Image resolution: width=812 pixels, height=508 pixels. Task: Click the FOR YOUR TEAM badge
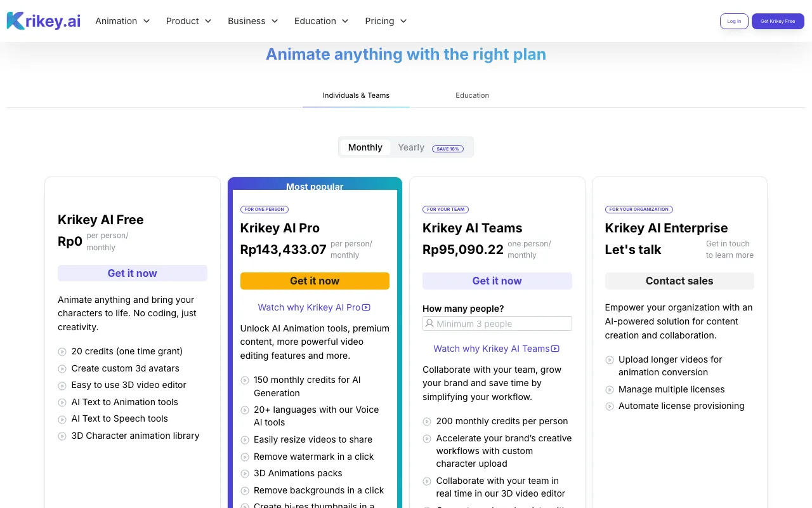[446, 210]
